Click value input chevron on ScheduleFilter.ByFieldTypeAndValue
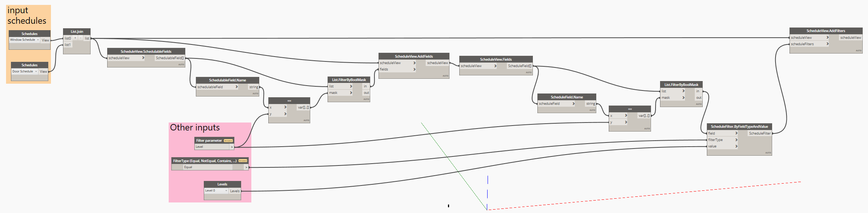This screenshot has width=868, height=213. click(736, 146)
